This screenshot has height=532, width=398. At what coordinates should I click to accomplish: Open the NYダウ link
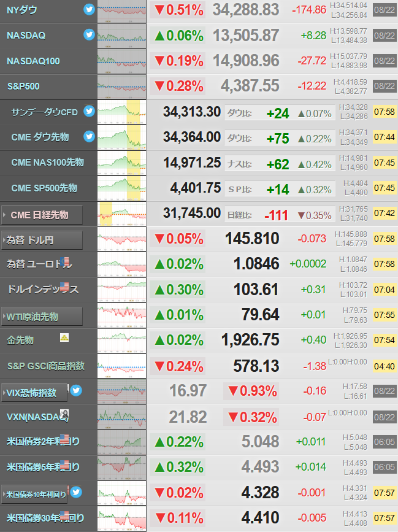point(22,10)
